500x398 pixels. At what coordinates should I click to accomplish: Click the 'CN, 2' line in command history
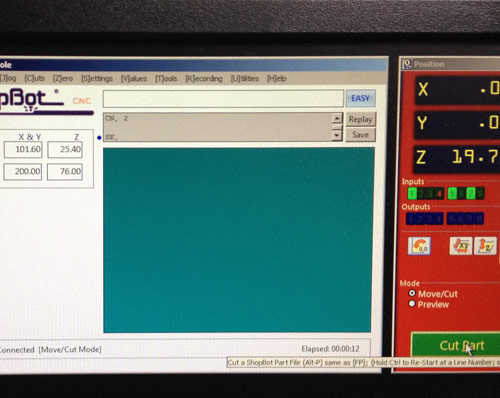coord(117,118)
